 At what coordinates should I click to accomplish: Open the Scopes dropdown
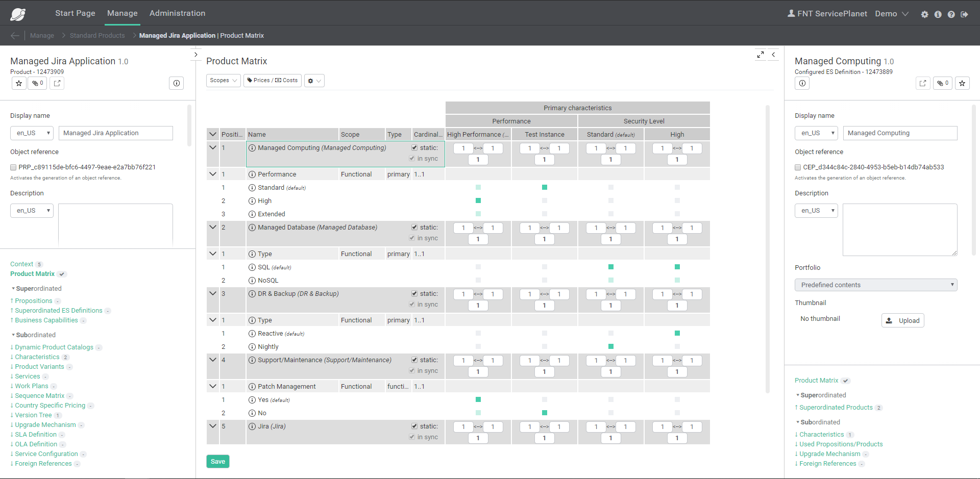[x=223, y=81]
